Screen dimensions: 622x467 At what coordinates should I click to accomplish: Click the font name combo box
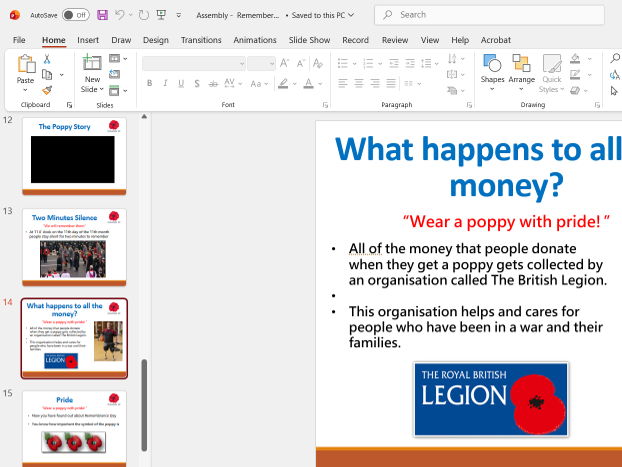coord(194,63)
